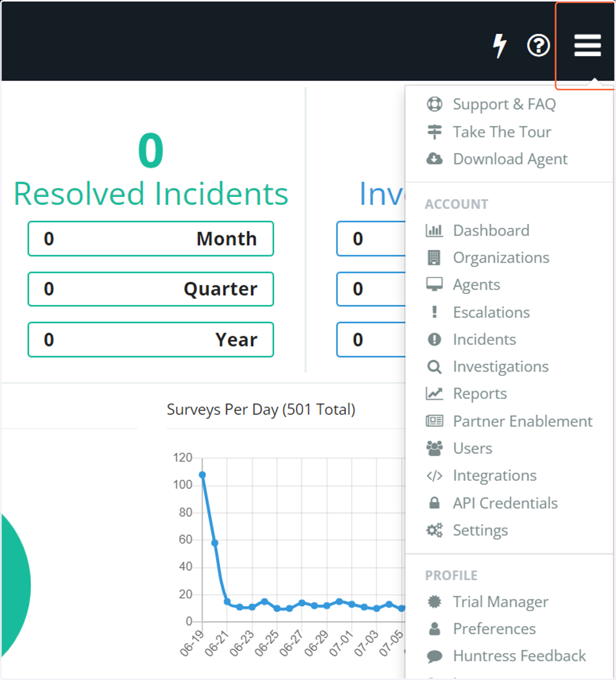Select Escalations menu entry

(491, 312)
